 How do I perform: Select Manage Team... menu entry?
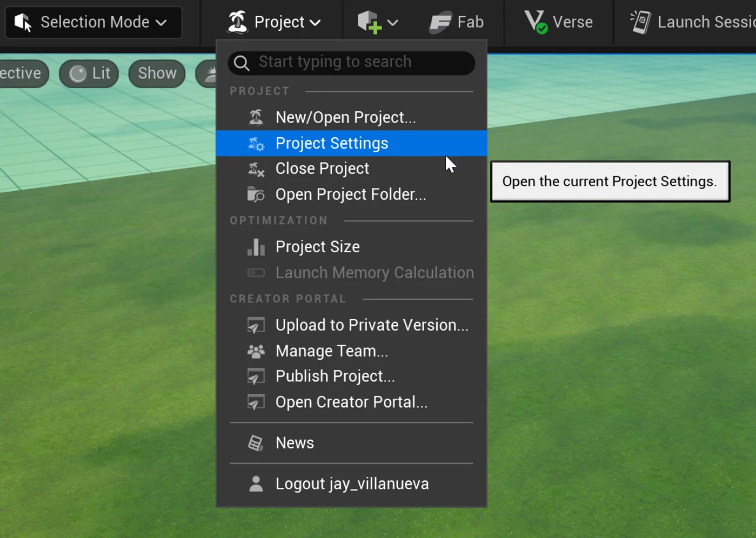coord(351,351)
